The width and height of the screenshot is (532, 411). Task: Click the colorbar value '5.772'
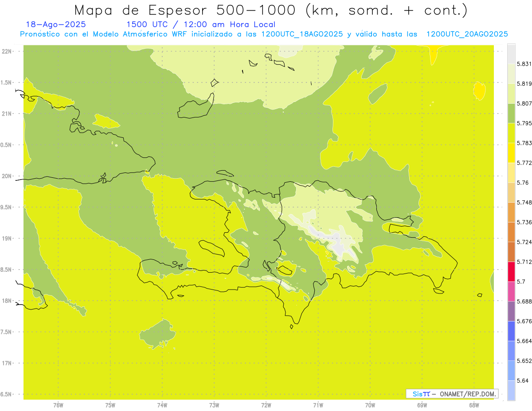pyautogui.click(x=524, y=163)
